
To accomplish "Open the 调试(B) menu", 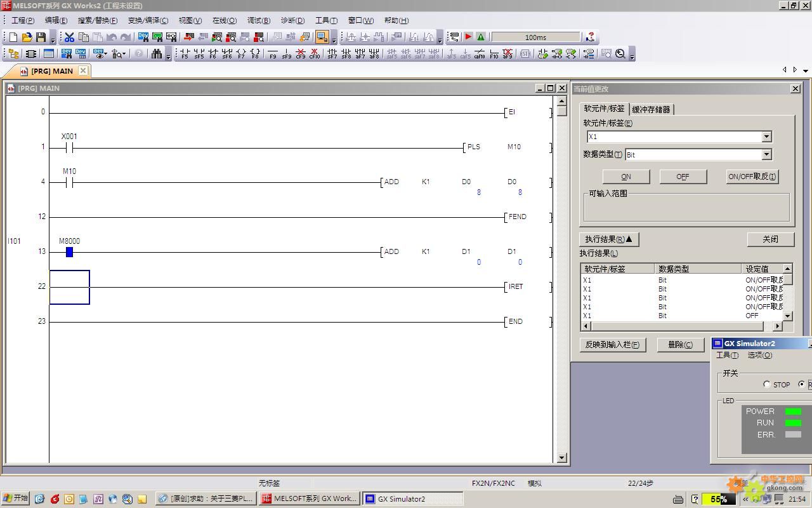I will tap(258, 20).
